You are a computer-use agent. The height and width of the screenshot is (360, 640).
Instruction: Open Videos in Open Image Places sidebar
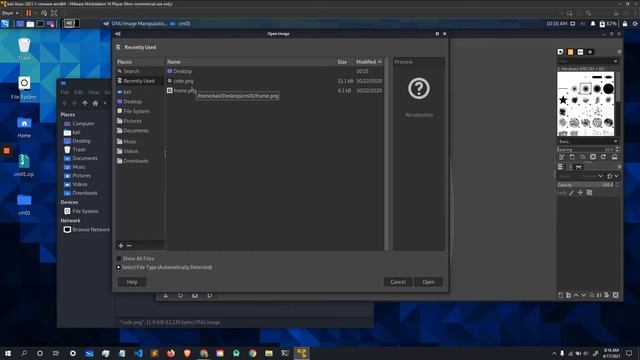pyautogui.click(x=140, y=151)
